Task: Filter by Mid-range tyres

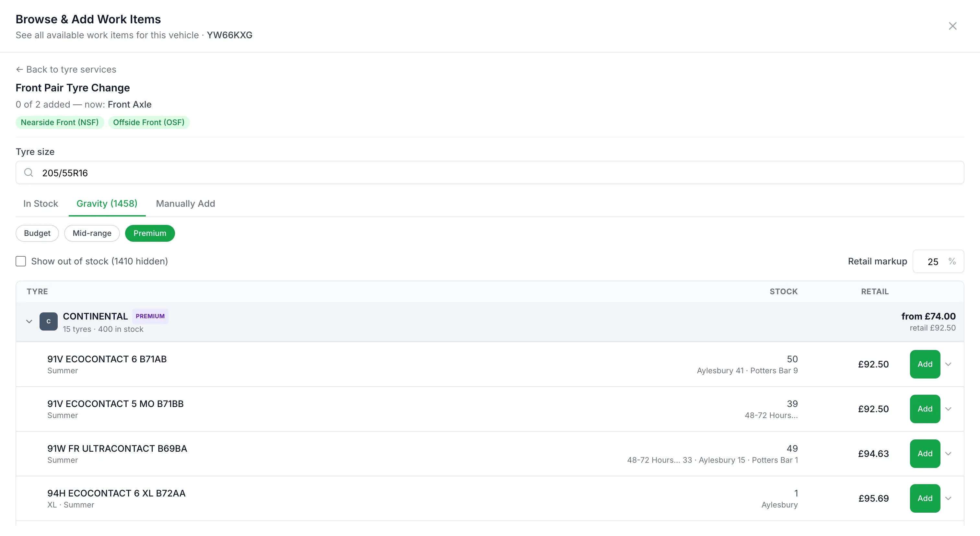Action: click(92, 233)
